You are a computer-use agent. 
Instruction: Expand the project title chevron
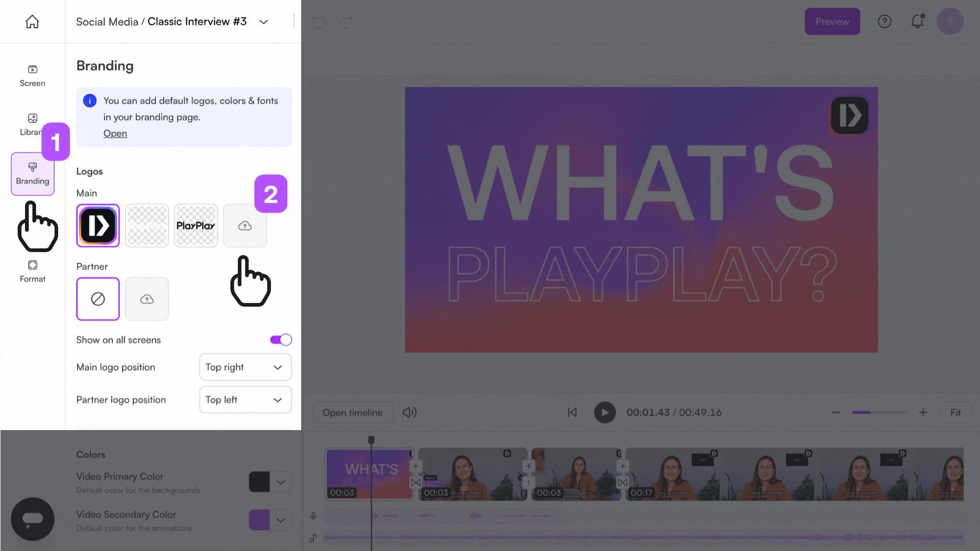(x=264, y=22)
